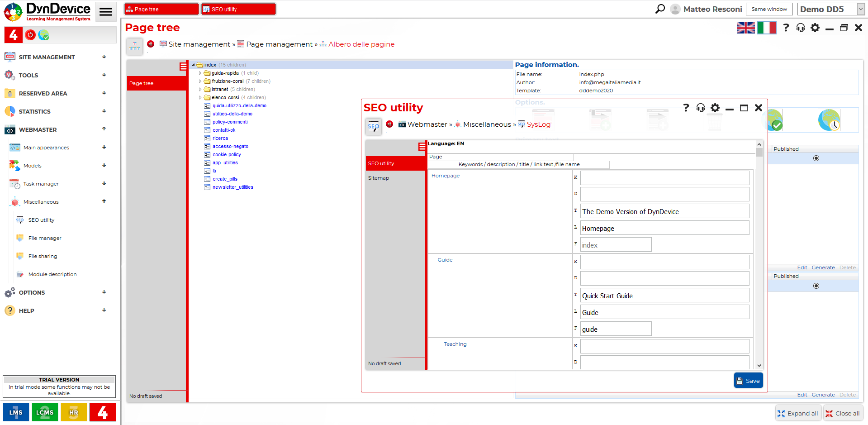The height and width of the screenshot is (425, 868).
Task: Click the globe with clock icon in Options
Action: click(x=829, y=120)
